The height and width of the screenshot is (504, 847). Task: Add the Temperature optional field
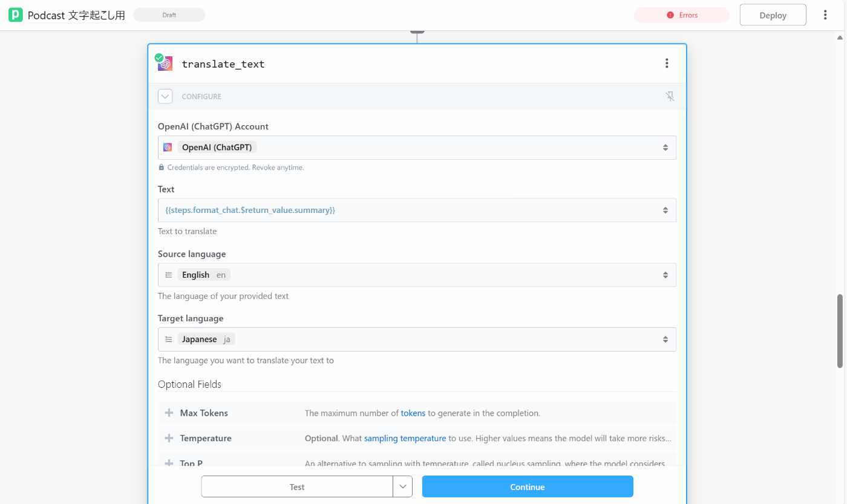pyautogui.click(x=169, y=438)
